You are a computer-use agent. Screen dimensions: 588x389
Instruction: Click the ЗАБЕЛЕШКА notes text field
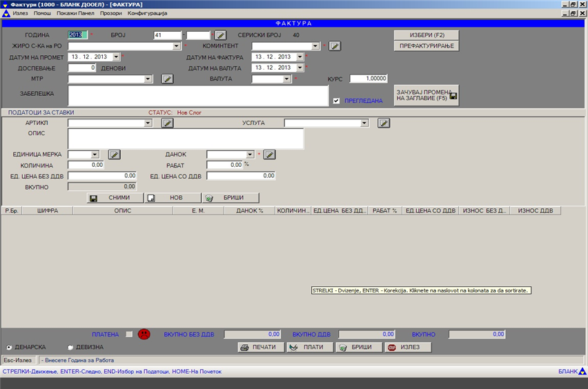coord(197,96)
